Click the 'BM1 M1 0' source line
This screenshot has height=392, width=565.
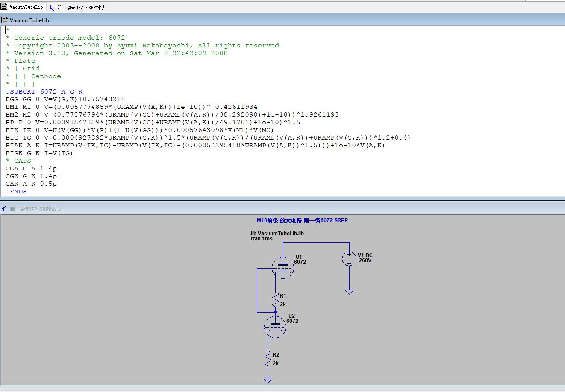coord(132,107)
